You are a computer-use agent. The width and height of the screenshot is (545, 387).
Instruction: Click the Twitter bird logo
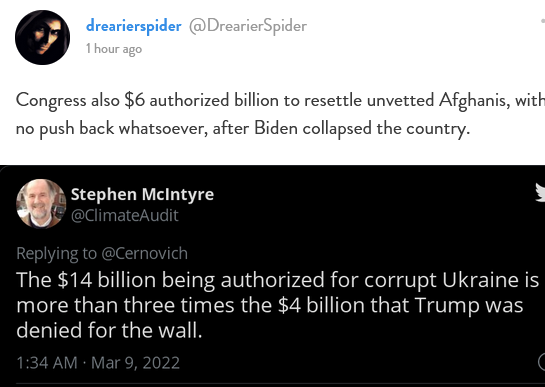(540, 193)
